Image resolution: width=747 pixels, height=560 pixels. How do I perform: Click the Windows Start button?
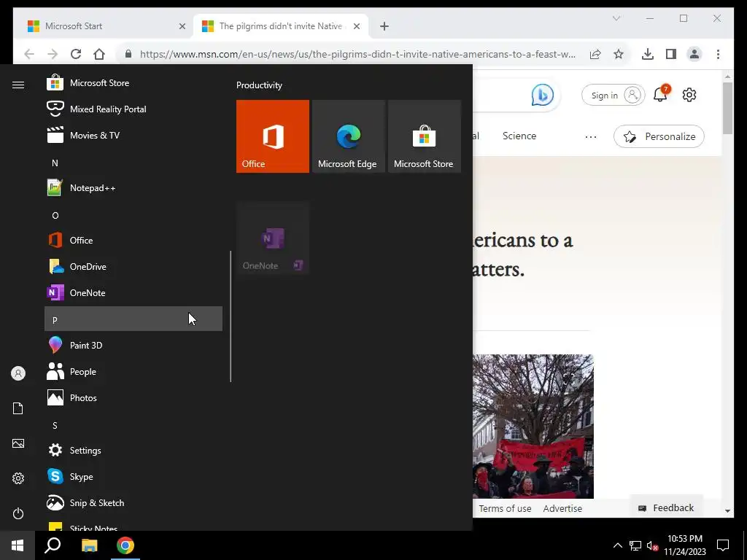pyautogui.click(x=18, y=545)
